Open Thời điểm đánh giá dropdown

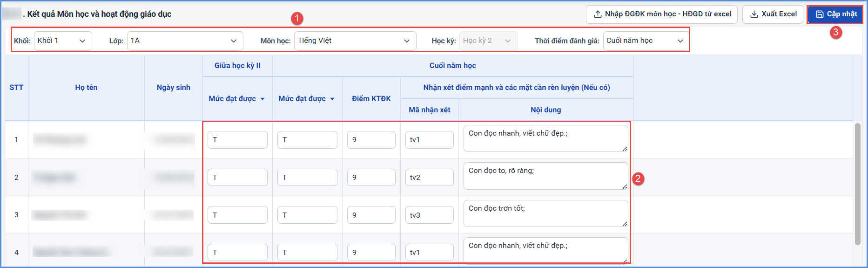click(646, 41)
